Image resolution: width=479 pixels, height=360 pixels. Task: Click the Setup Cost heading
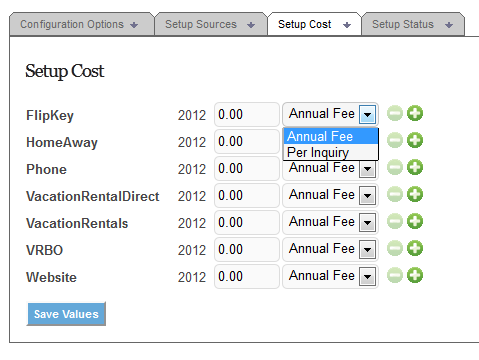tap(65, 71)
